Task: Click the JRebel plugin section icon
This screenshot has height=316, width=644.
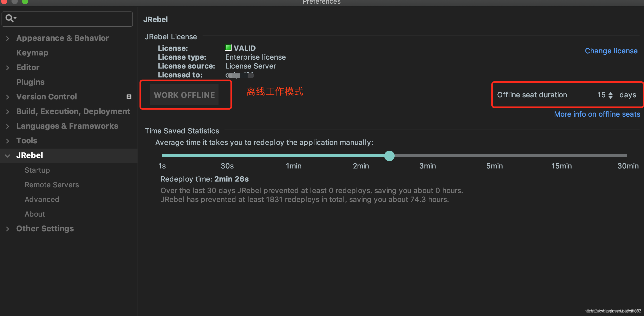Action: pyautogui.click(x=9, y=155)
